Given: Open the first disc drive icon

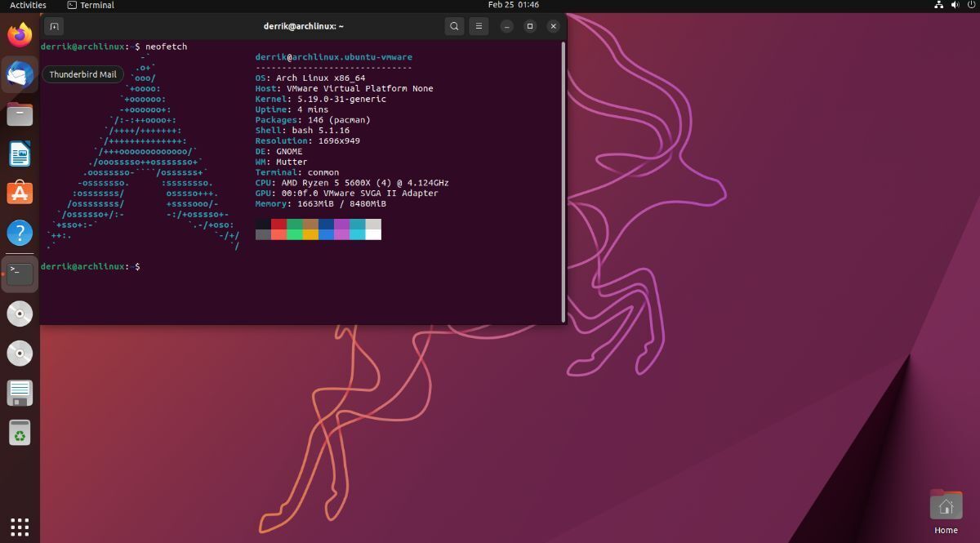Looking at the screenshot, I should 20,314.
